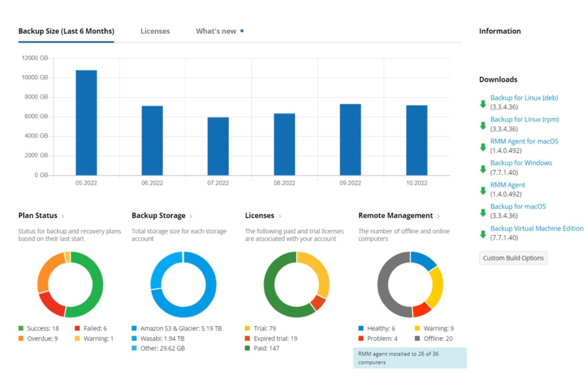The width and height of the screenshot is (588, 392).
Task: Click the Offline legend gray swatch
Action: (x=418, y=338)
